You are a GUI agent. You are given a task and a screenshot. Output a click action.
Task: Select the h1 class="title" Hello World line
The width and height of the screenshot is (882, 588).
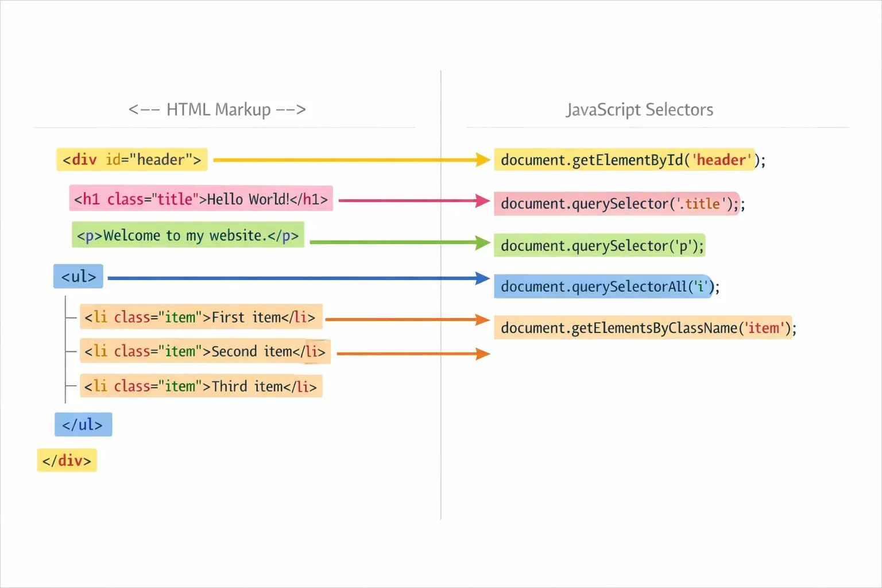click(200, 199)
